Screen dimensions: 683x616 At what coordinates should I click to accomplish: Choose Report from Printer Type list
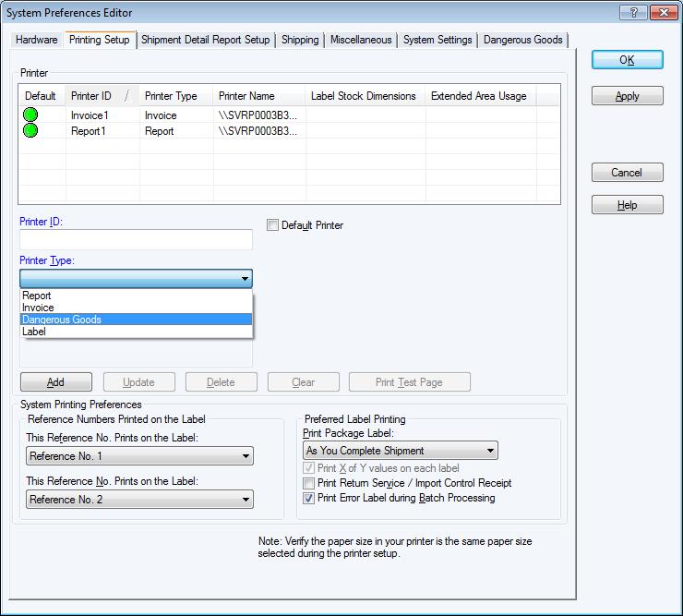pos(136,296)
